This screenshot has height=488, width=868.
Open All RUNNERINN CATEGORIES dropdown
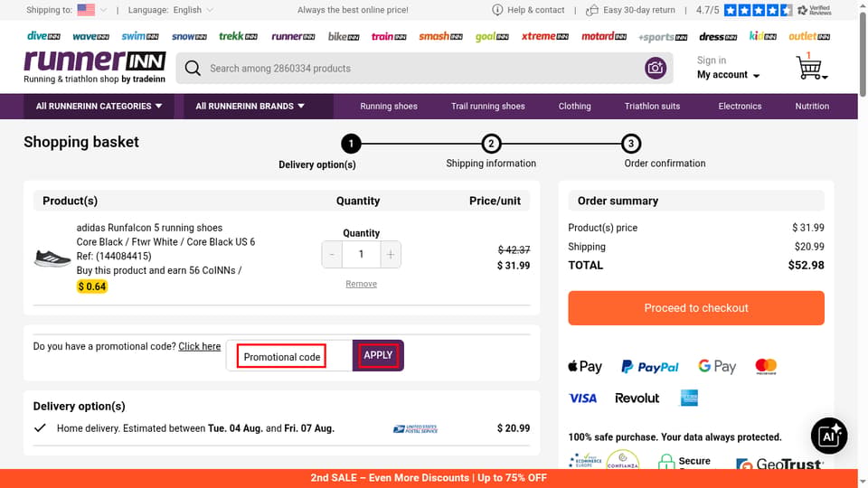click(x=99, y=107)
